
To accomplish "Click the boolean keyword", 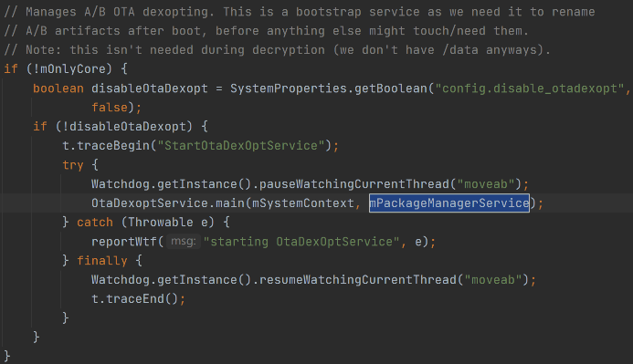I will point(58,88).
